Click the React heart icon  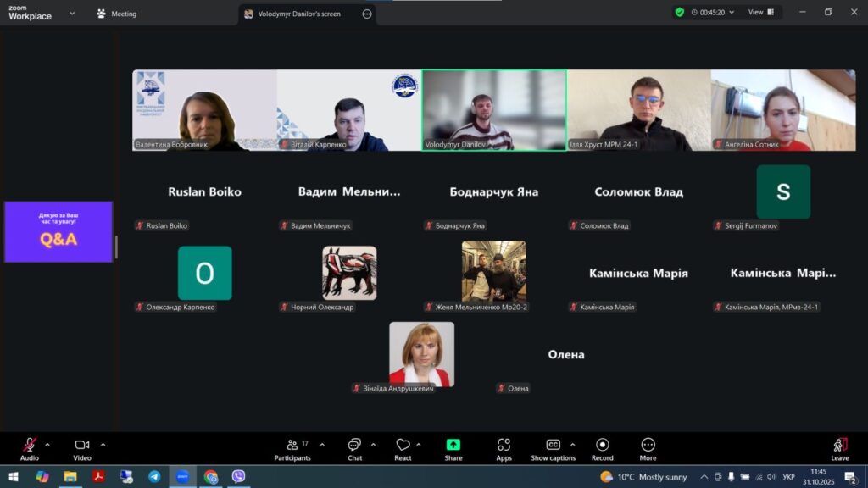point(403,446)
